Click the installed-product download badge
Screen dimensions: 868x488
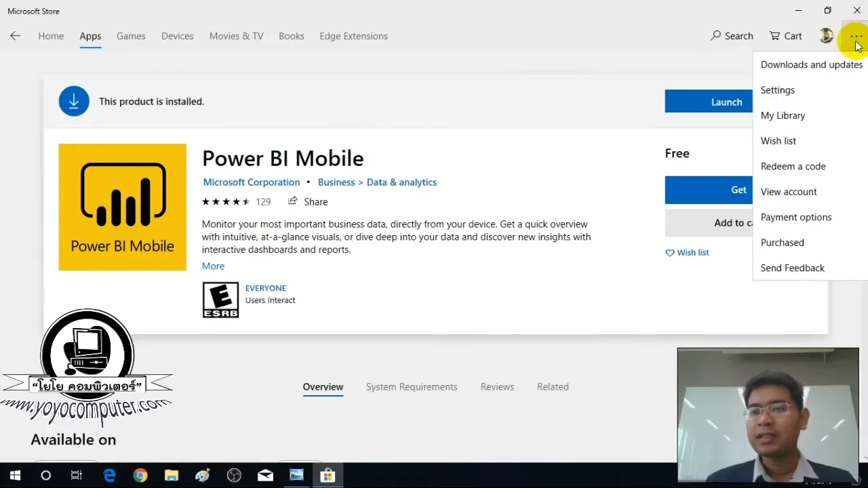[73, 101]
